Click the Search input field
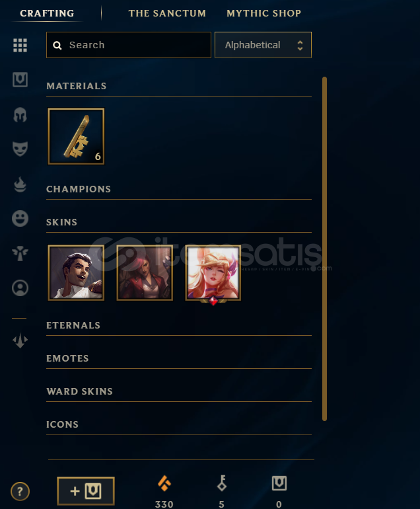The height and width of the screenshot is (509, 420). 129,45
